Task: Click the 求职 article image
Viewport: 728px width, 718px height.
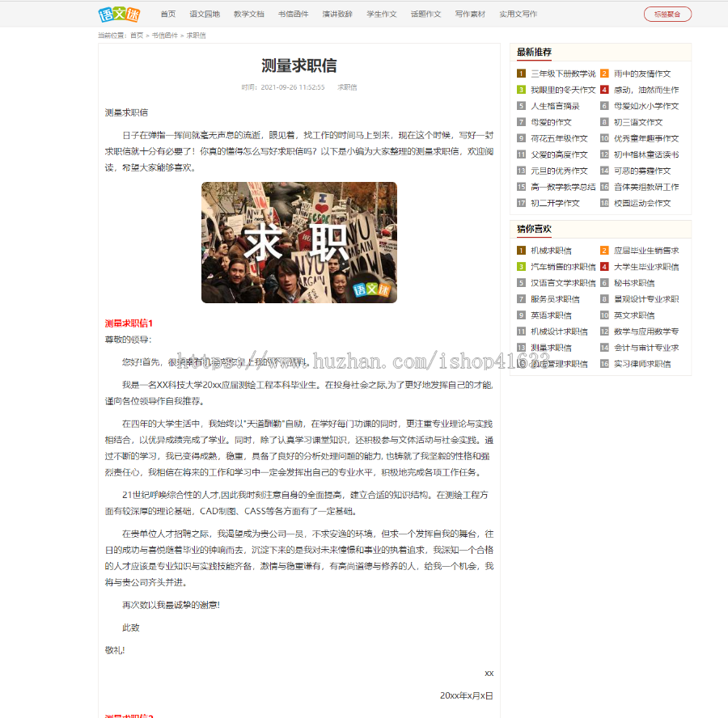Action: (299, 243)
